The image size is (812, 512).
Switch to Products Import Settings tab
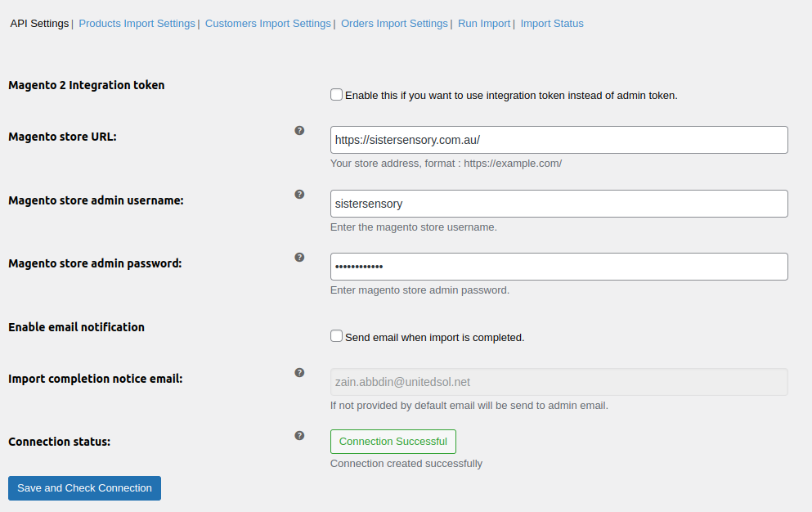tap(137, 23)
